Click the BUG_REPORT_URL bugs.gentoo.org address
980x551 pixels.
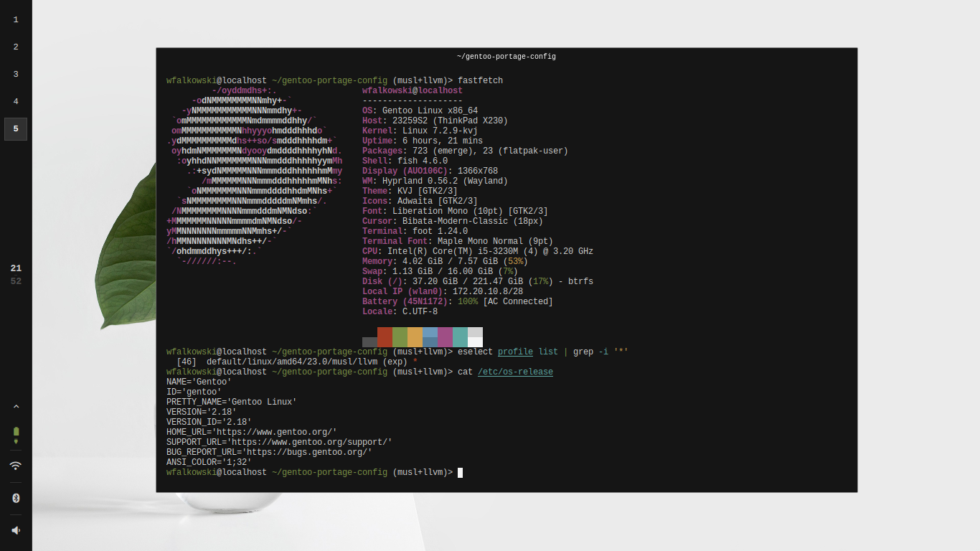tap(269, 452)
